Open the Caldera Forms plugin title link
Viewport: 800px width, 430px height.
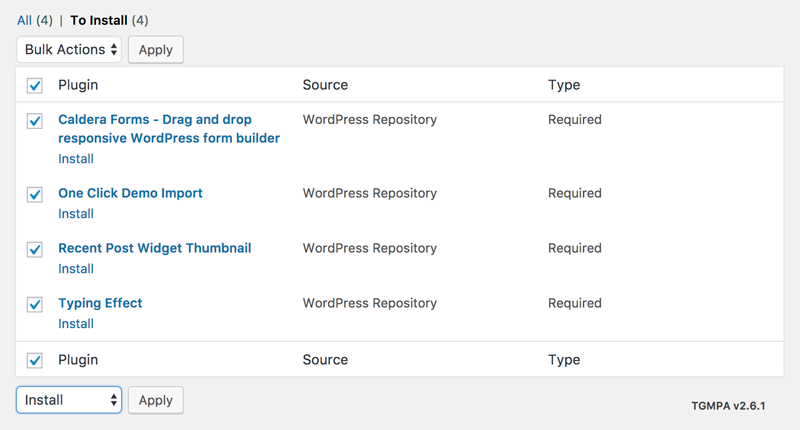point(169,129)
